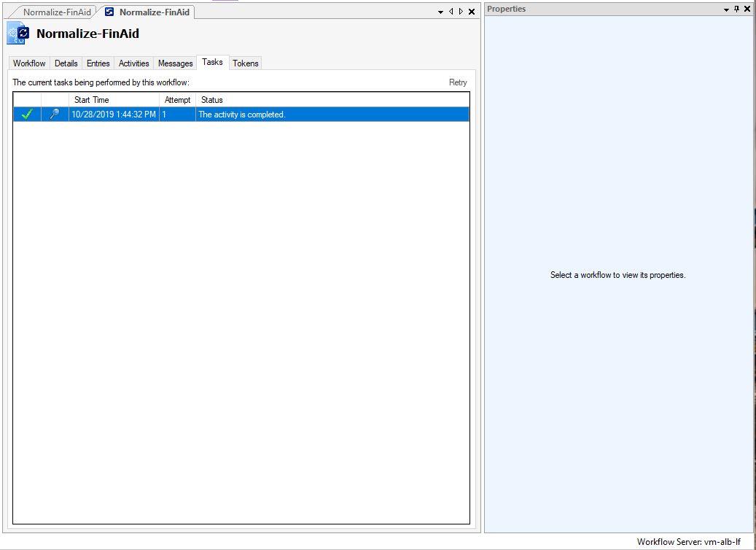Screen dimensions: 756x550
Task: Sort by the Start Time column header
Action: click(x=114, y=100)
